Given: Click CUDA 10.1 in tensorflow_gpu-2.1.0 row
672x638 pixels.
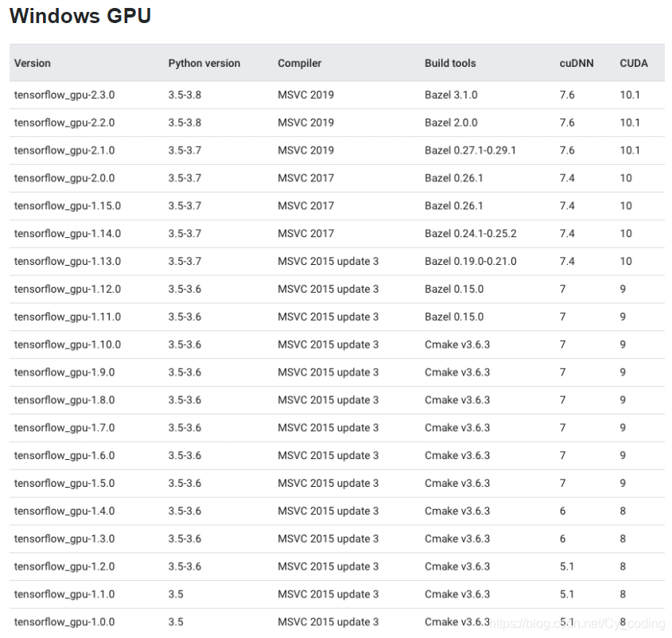Looking at the screenshot, I should coord(630,150).
